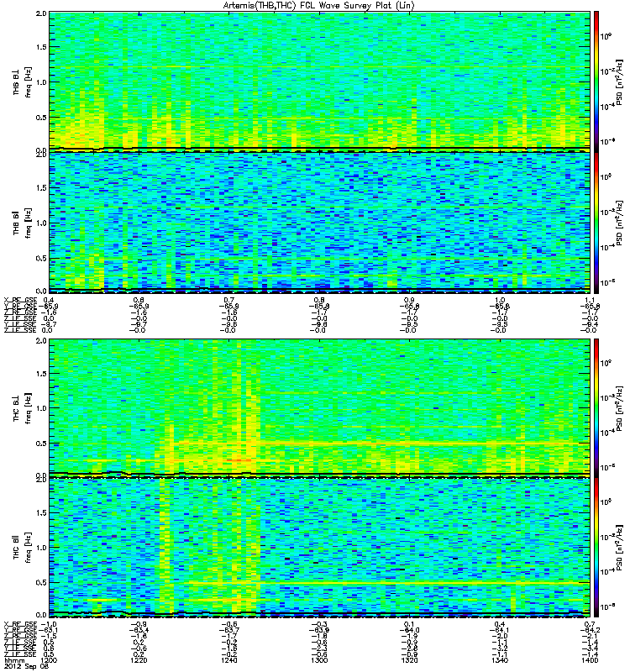Click the 'hhmm' time format label
Image resolution: width=630 pixels, height=672 pixels.
(x=13, y=660)
